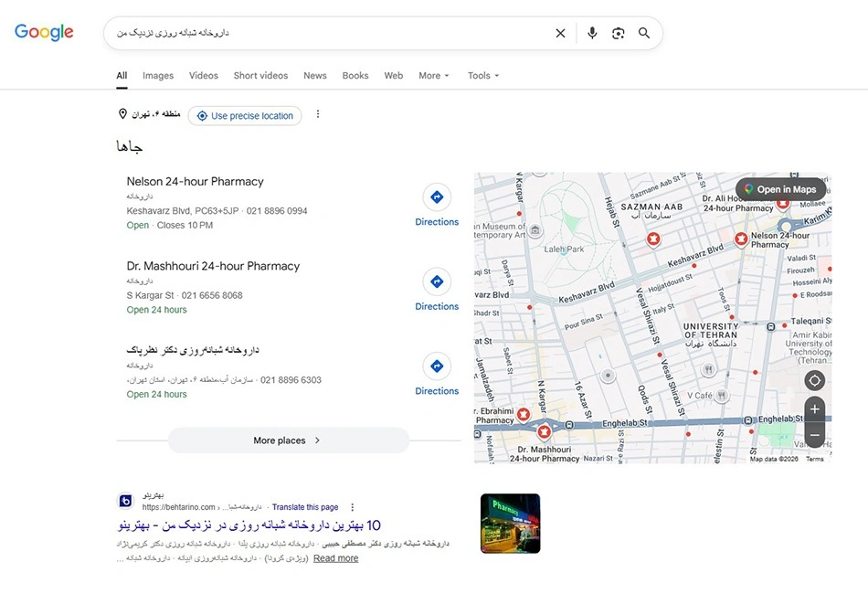Start voice search with the microphone icon

click(592, 33)
